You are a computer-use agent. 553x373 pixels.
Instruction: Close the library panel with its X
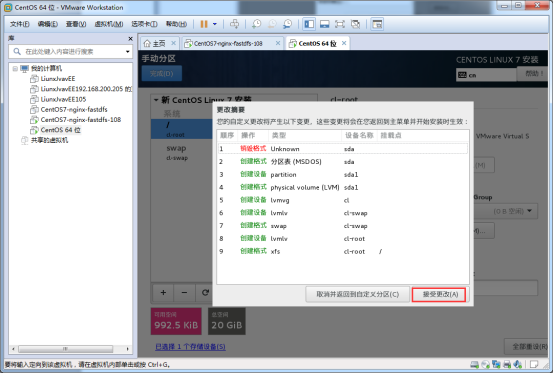pyautogui.click(x=130, y=38)
